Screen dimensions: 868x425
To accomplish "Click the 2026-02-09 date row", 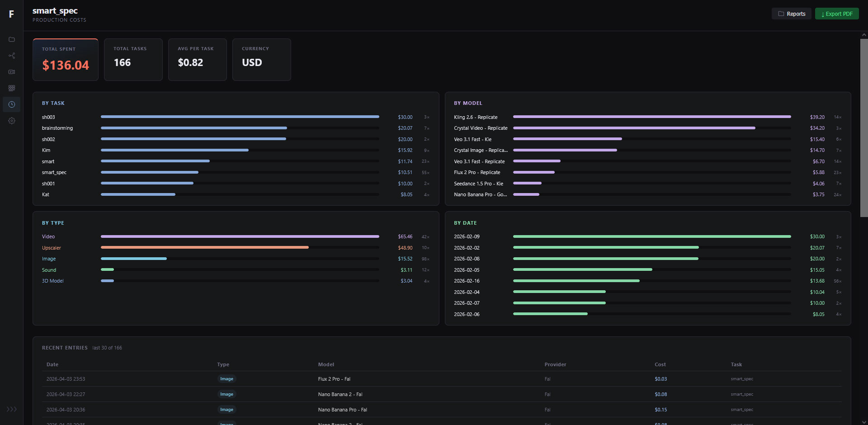I will point(467,236).
